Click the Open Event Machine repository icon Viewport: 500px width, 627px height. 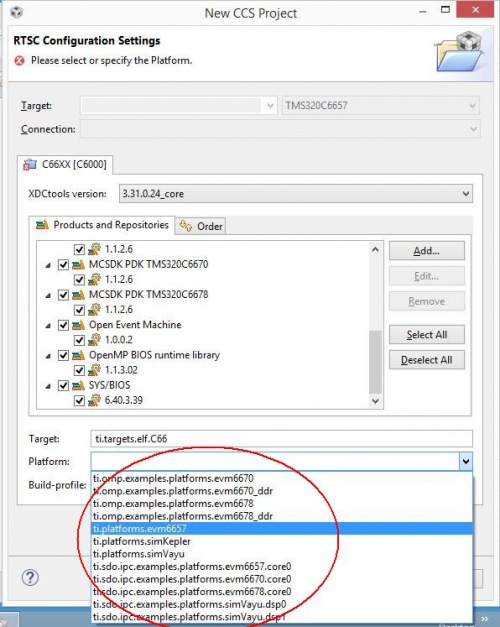[78, 325]
